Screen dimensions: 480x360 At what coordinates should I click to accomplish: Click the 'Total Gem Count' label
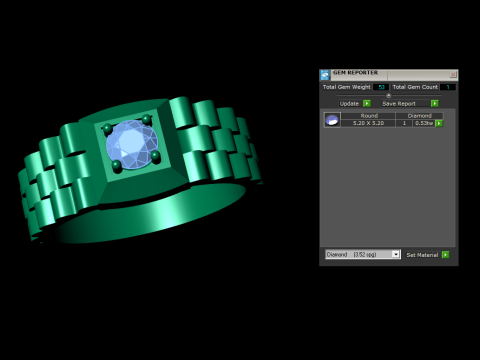pyautogui.click(x=415, y=87)
